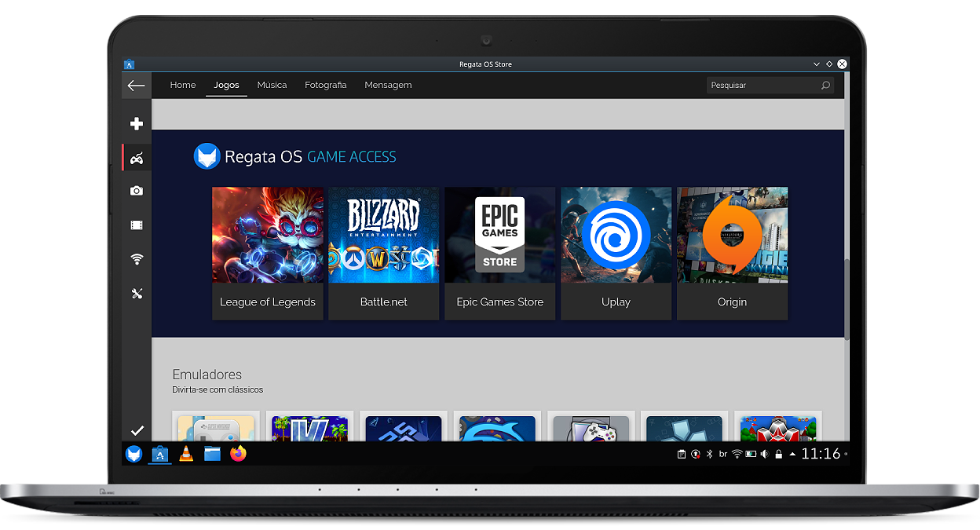The image size is (980, 530).
Task: Open the camera photography sidebar category
Action: (x=137, y=191)
